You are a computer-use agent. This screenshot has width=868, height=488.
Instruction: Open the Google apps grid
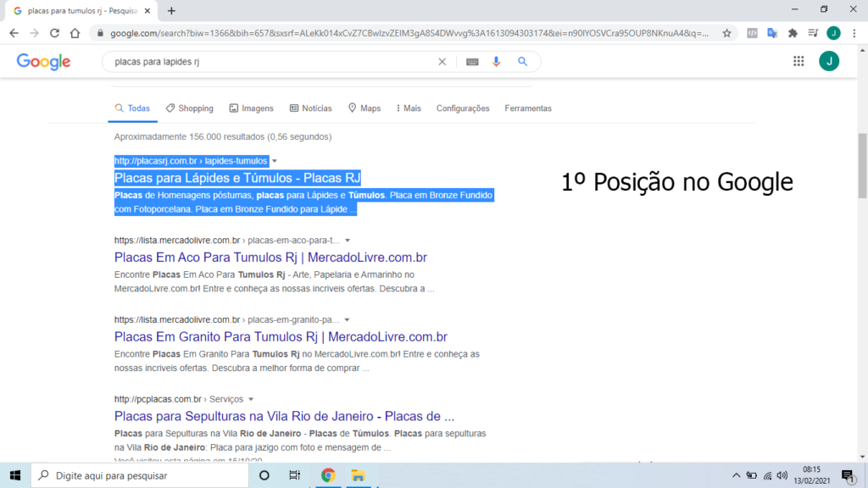coord(798,61)
